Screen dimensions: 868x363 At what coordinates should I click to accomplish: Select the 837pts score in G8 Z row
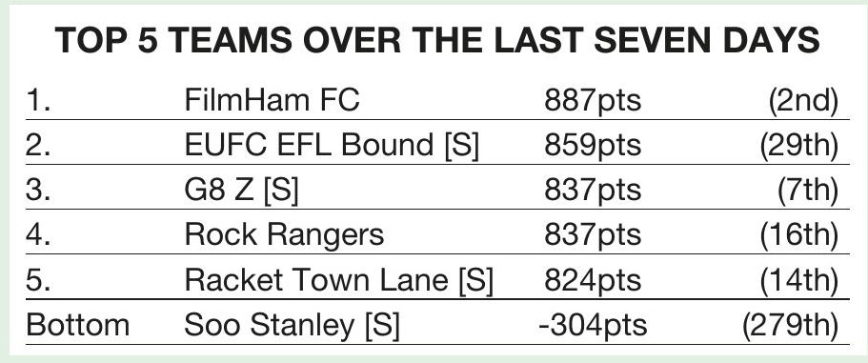pyautogui.click(x=593, y=191)
